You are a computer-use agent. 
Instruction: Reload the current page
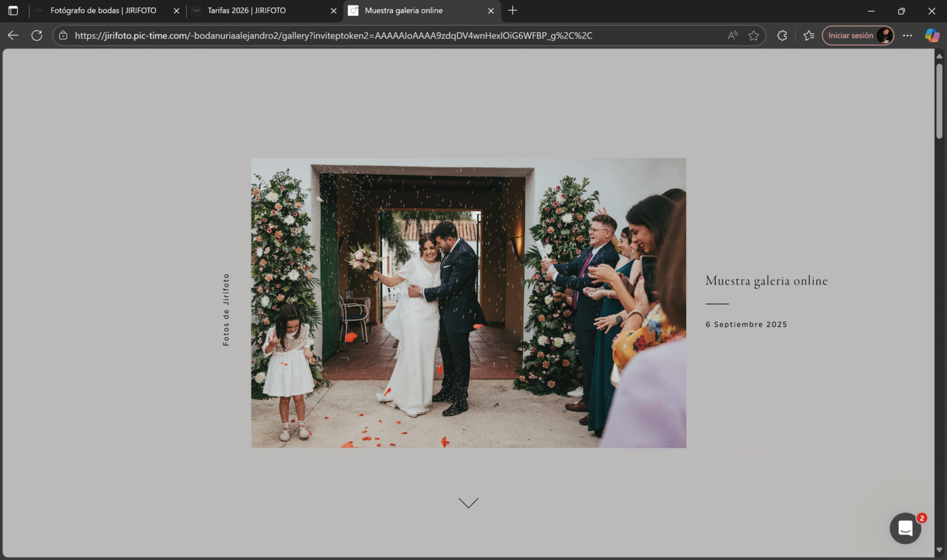37,36
